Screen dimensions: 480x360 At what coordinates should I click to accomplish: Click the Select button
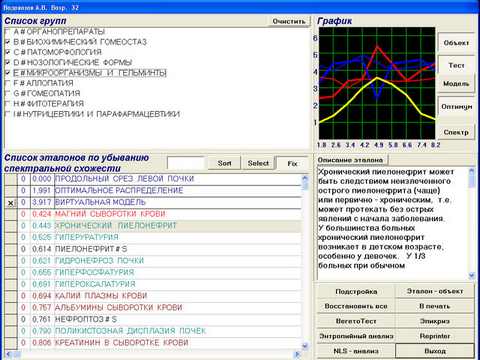[x=258, y=163]
